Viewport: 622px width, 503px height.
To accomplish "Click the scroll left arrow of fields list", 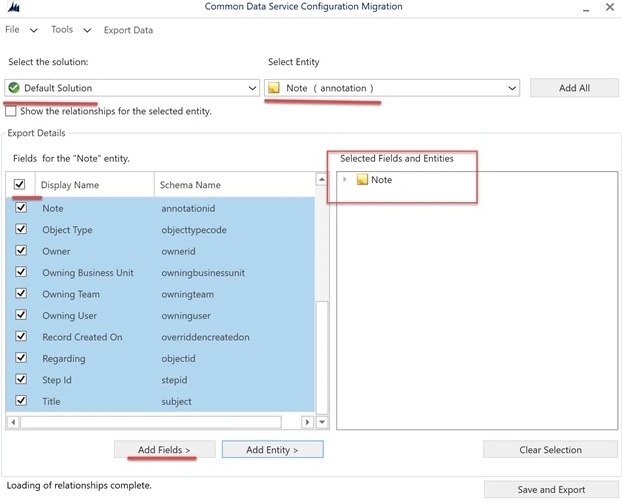I will point(13,422).
